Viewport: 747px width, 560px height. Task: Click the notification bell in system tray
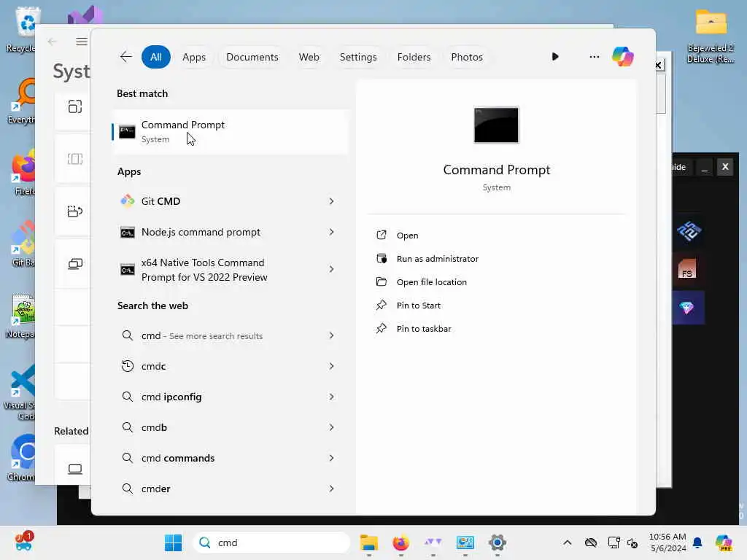click(697, 542)
